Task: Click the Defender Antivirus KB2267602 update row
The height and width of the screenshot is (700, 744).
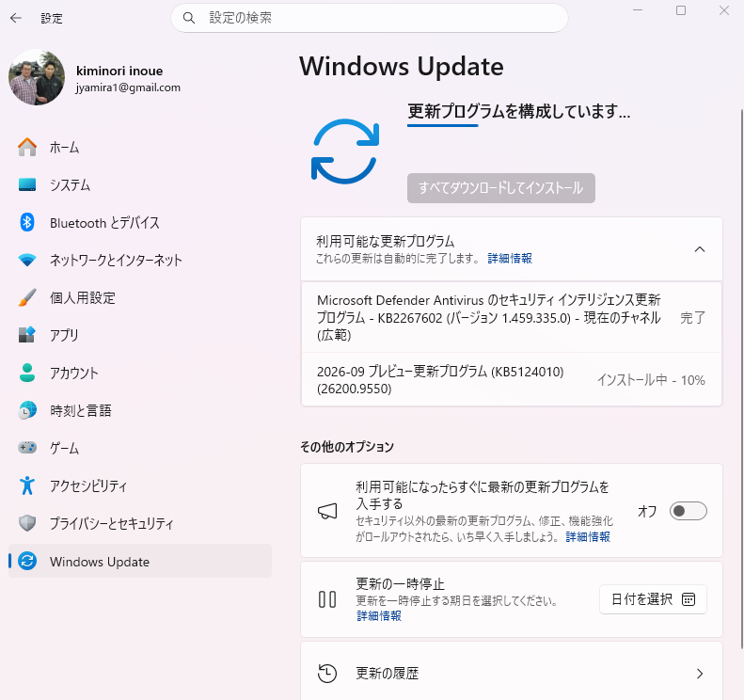Action: 512,317
